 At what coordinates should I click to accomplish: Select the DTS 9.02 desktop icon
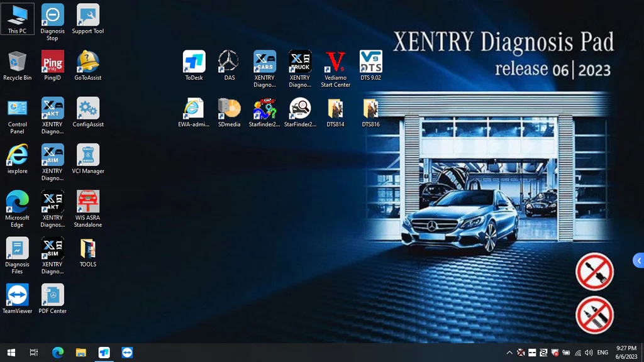[370, 62]
